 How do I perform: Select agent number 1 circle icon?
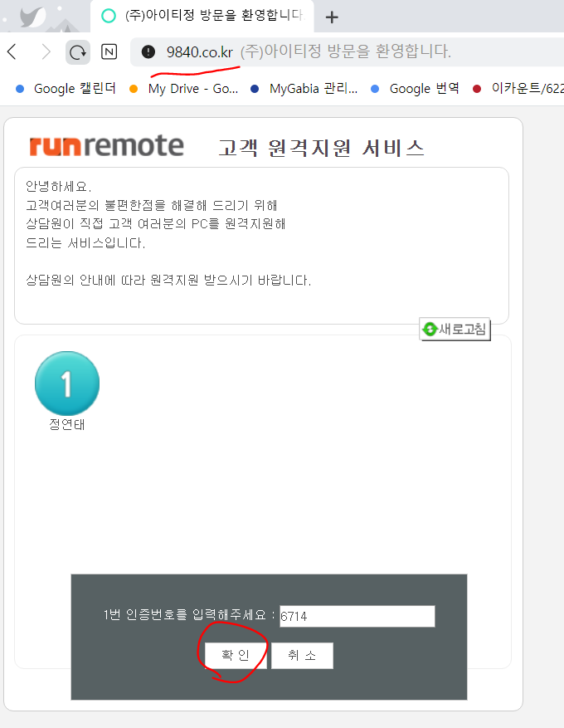click(67, 384)
